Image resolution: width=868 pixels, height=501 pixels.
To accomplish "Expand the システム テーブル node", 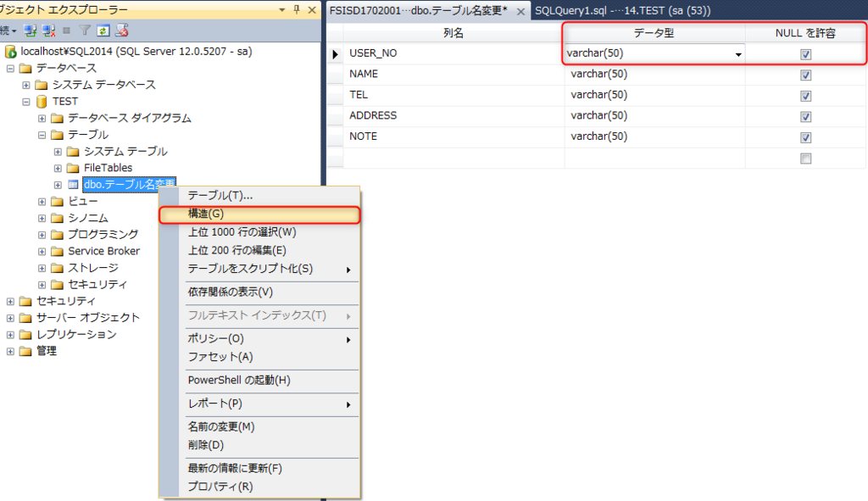I will pyautogui.click(x=58, y=151).
